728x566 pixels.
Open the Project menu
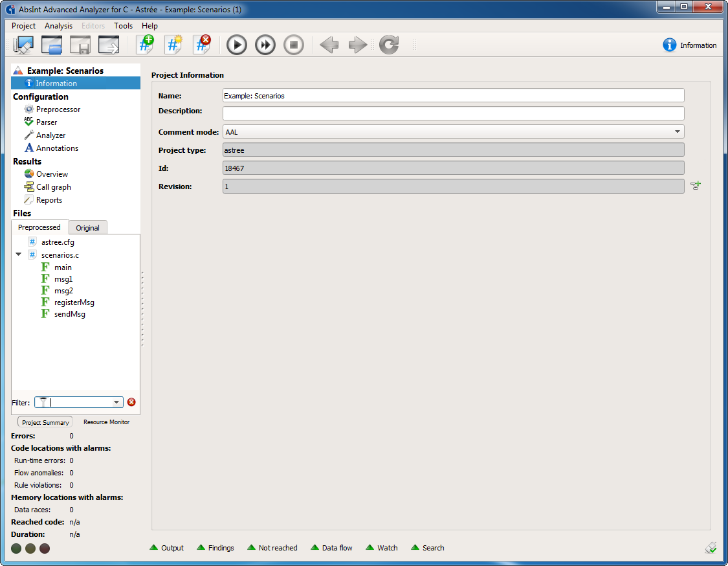tap(24, 26)
